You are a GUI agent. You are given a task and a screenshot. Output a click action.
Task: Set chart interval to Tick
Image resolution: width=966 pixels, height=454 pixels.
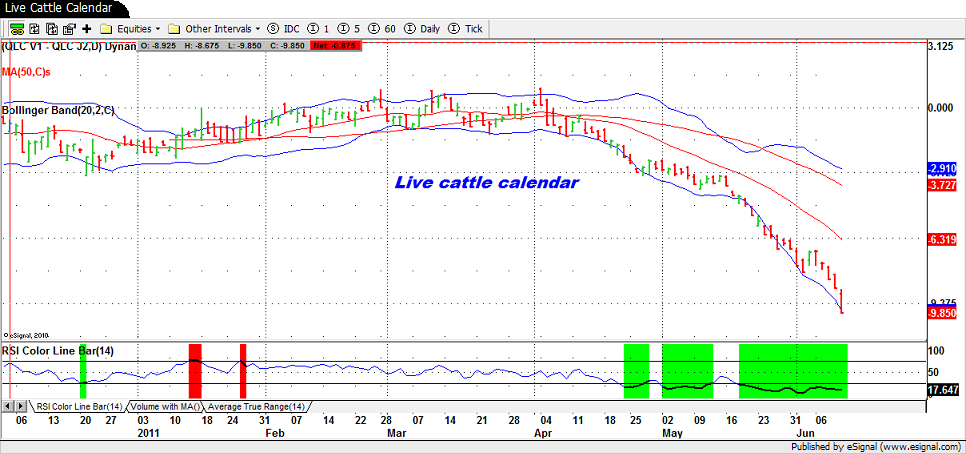[x=465, y=29]
